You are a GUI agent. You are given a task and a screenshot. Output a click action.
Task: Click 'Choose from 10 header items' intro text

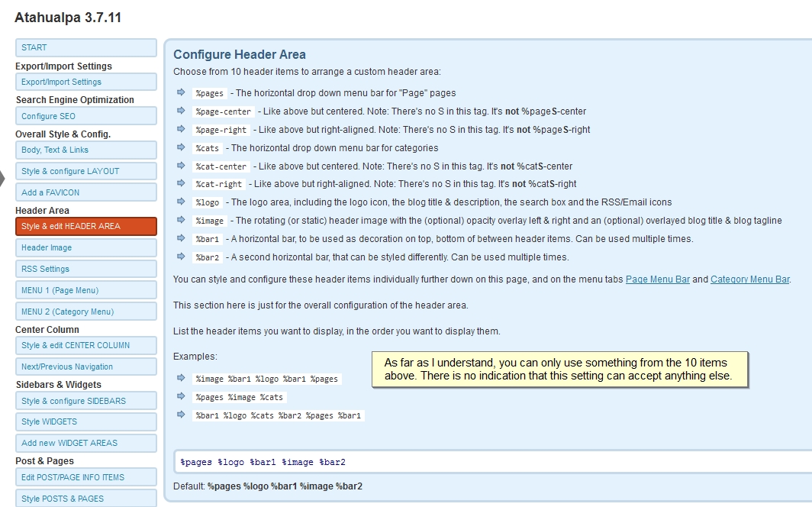pyautogui.click(x=307, y=72)
